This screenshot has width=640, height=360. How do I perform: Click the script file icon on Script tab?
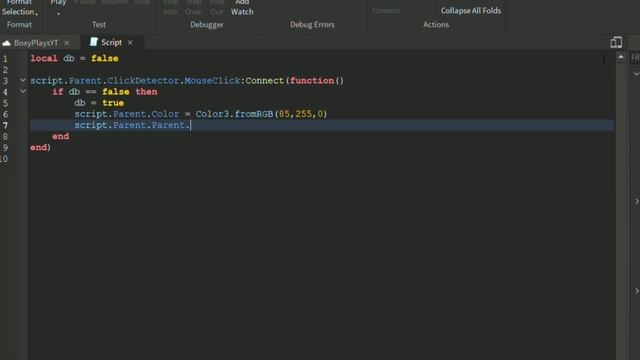(x=94, y=42)
